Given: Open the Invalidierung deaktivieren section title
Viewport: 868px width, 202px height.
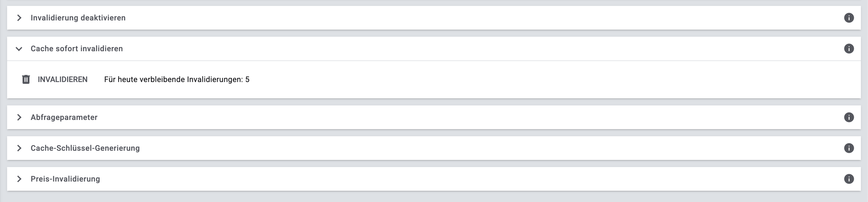Looking at the screenshot, I should [78, 18].
